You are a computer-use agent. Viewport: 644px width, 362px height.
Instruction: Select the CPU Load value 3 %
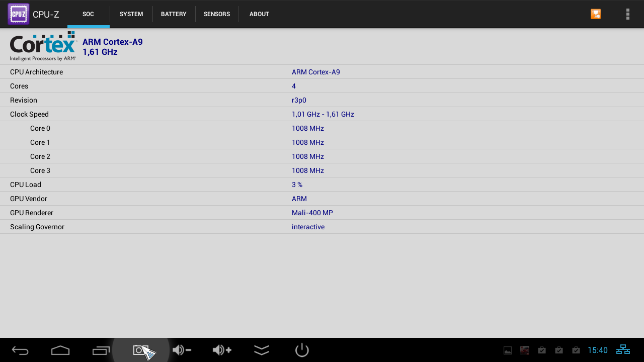[297, 185]
